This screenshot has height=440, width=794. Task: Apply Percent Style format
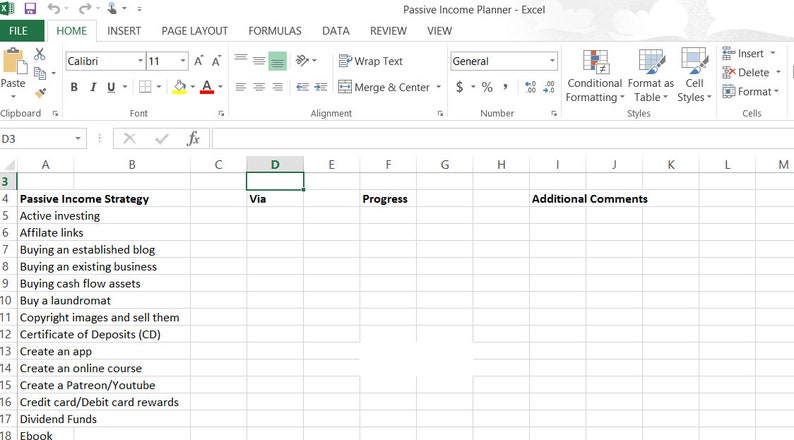pyautogui.click(x=487, y=87)
